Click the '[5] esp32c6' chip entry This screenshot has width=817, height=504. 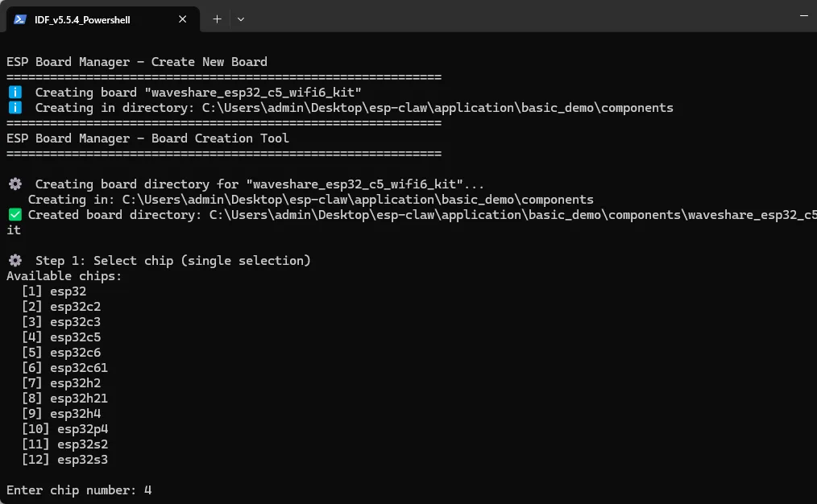click(x=61, y=353)
